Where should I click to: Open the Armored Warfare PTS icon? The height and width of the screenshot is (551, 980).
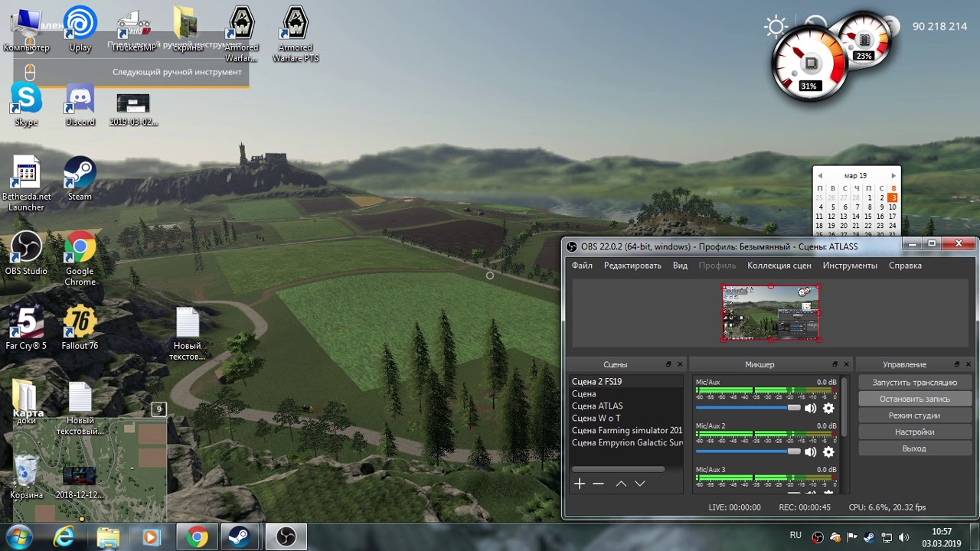[295, 34]
